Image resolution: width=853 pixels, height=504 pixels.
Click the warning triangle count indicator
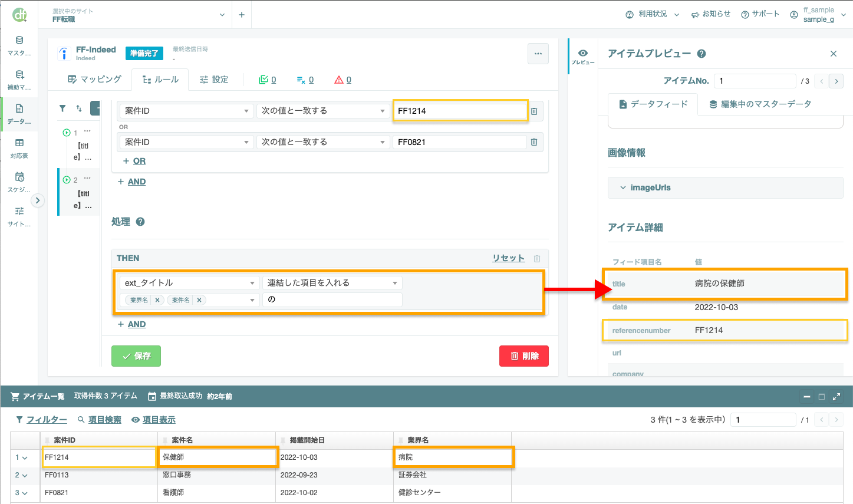342,80
